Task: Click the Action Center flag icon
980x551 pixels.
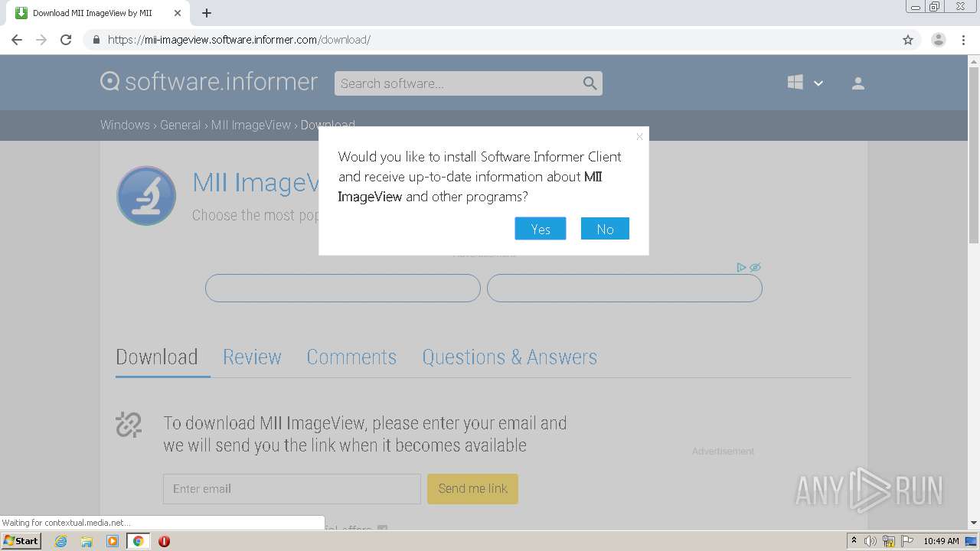Action: (x=907, y=541)
